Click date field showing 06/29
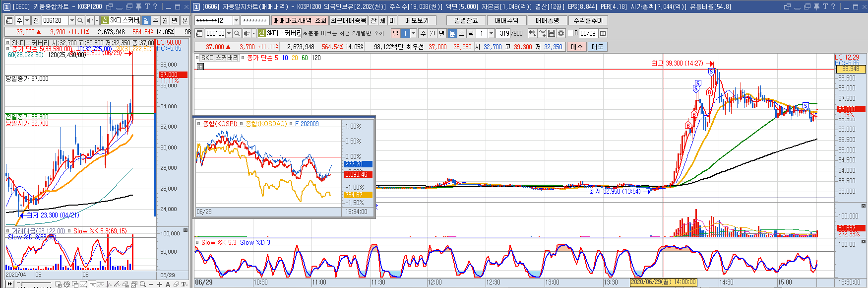The width and height of the screenshot is (868, 288). [x=588, y=33]
